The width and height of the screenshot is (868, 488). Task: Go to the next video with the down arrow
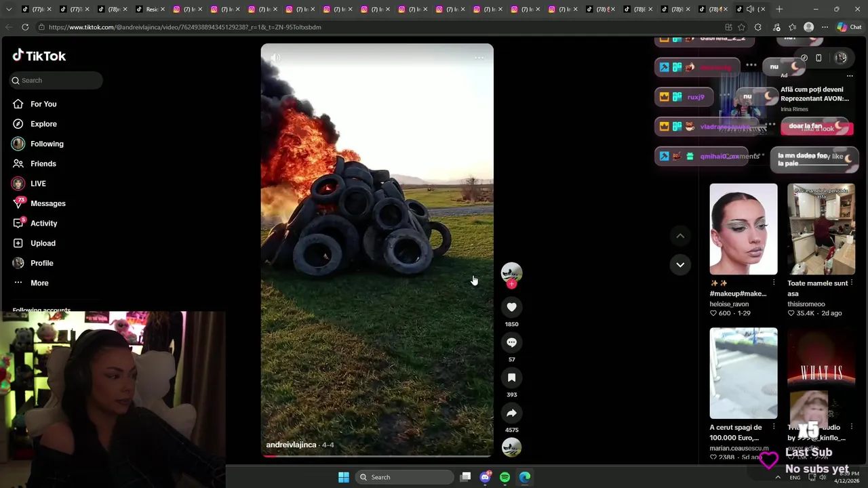point(680,264)
